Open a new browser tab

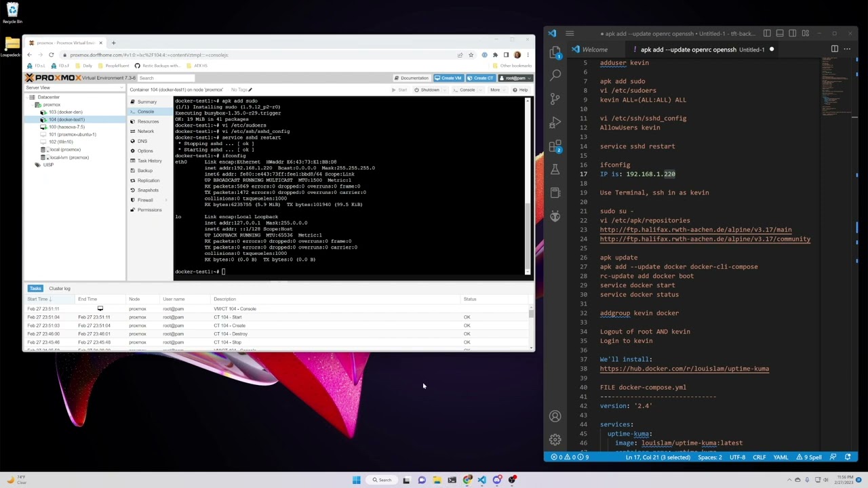[113, 43]
